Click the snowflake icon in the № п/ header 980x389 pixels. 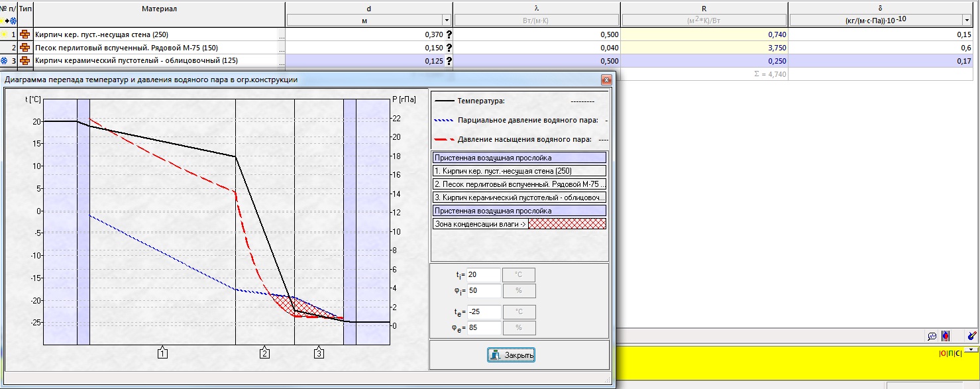13,20
